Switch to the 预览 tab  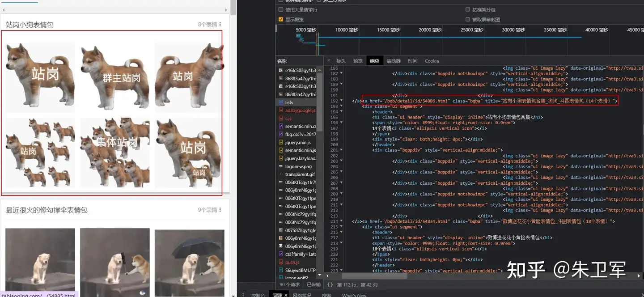tap(358, 61)
